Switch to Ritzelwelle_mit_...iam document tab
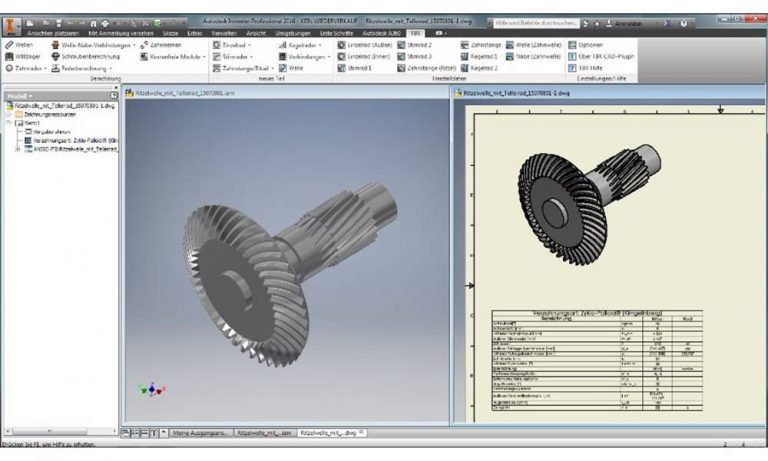 coord(264,433)
